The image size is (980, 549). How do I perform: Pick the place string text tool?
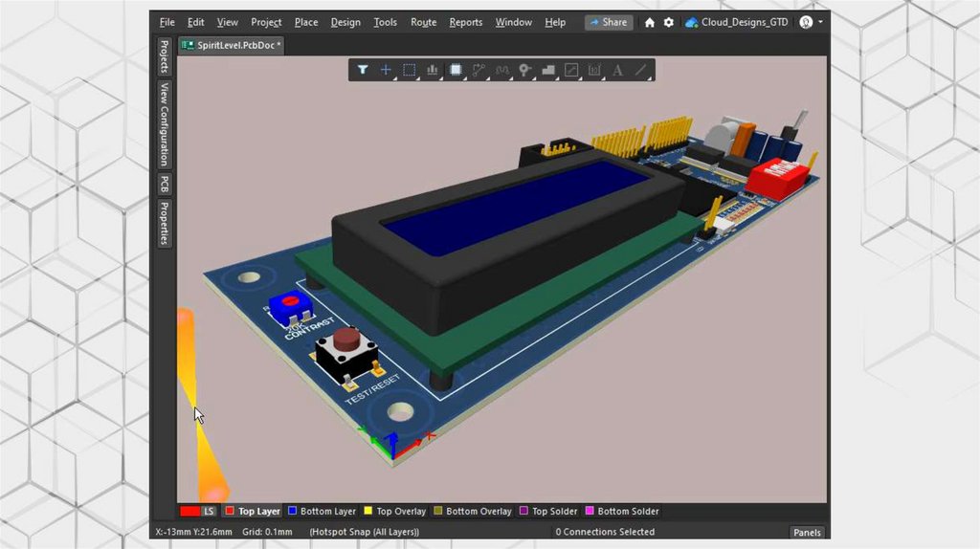pyautogui.click(x=617, y=70)
